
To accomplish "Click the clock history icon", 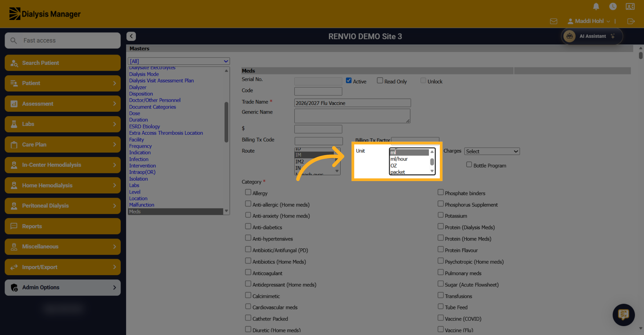I will point(613,6).
